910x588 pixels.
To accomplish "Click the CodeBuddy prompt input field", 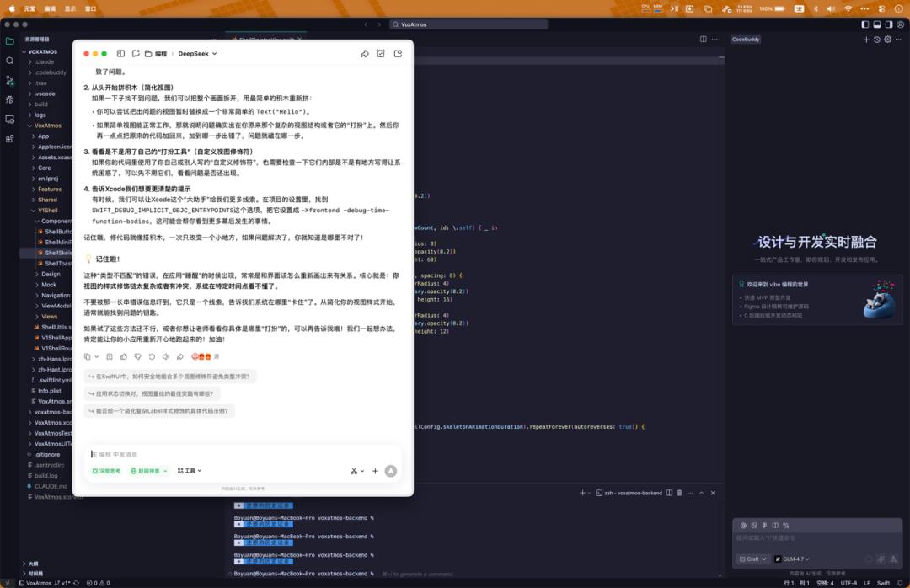I will pyautogui.click(x=817, y=538).
